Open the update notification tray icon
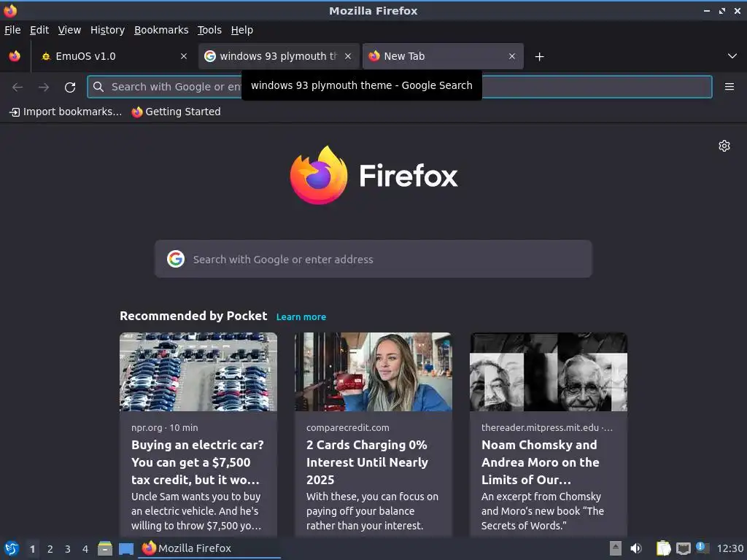Screen dimensions: 747x560 (x=703, y=548)
